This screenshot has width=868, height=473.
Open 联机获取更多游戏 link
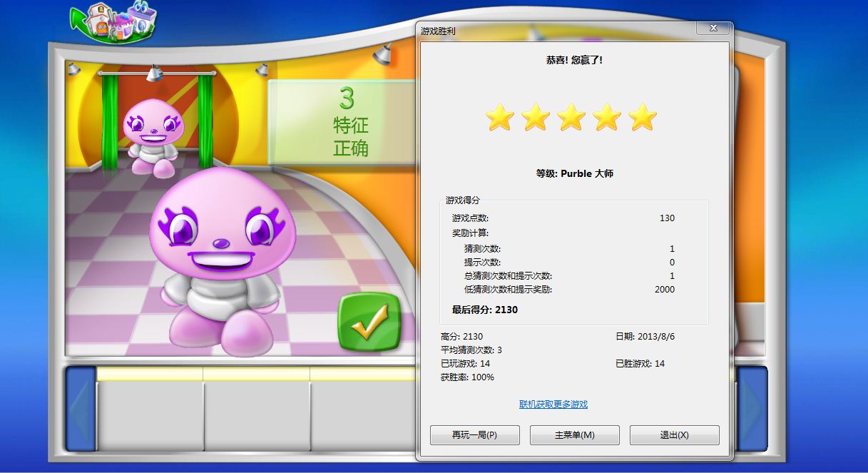tap(553, 405)
